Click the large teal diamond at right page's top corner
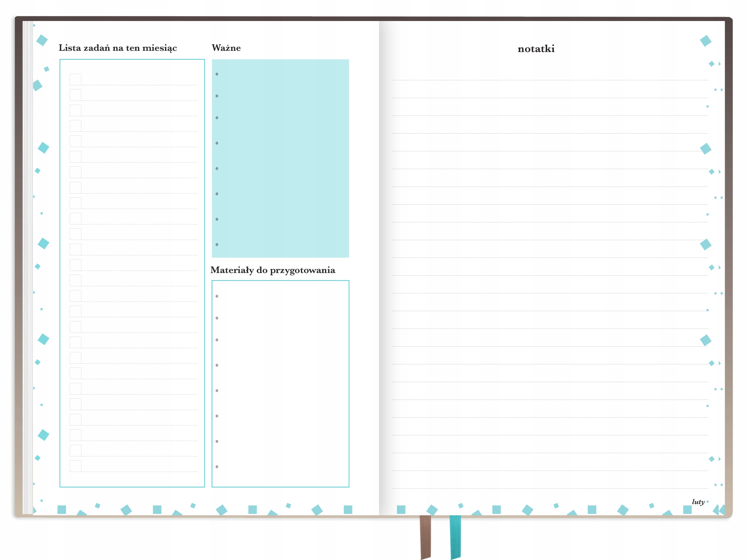 point(706,41)
